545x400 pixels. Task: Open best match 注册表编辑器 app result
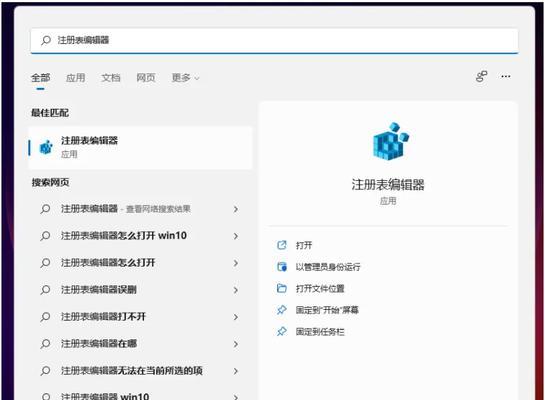140,148
